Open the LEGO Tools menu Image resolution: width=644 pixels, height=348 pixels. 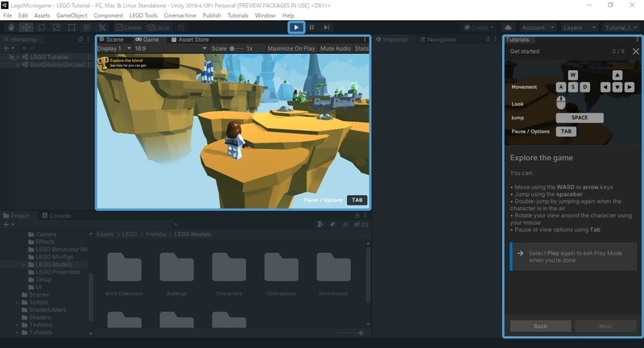[143, 15]
